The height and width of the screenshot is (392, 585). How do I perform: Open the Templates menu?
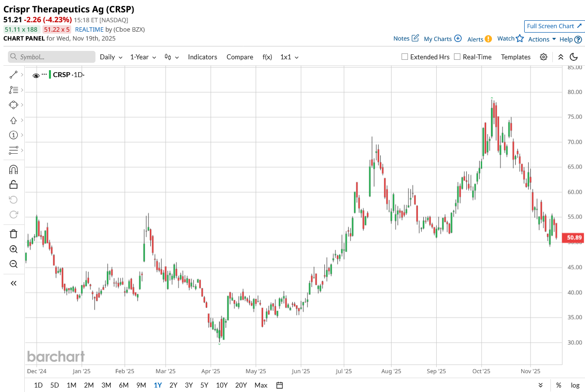click(516, 57)
